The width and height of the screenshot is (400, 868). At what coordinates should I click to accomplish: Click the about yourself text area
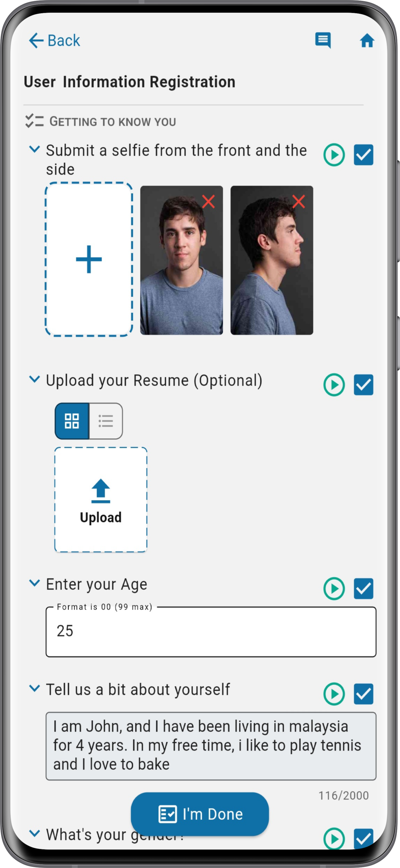coord(211,746)
